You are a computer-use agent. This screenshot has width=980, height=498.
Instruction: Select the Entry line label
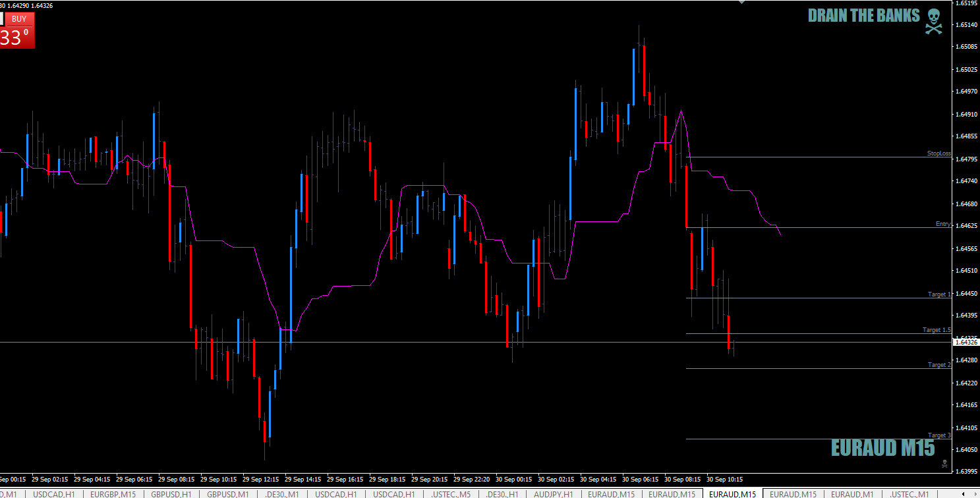click(x=943, y=224)
